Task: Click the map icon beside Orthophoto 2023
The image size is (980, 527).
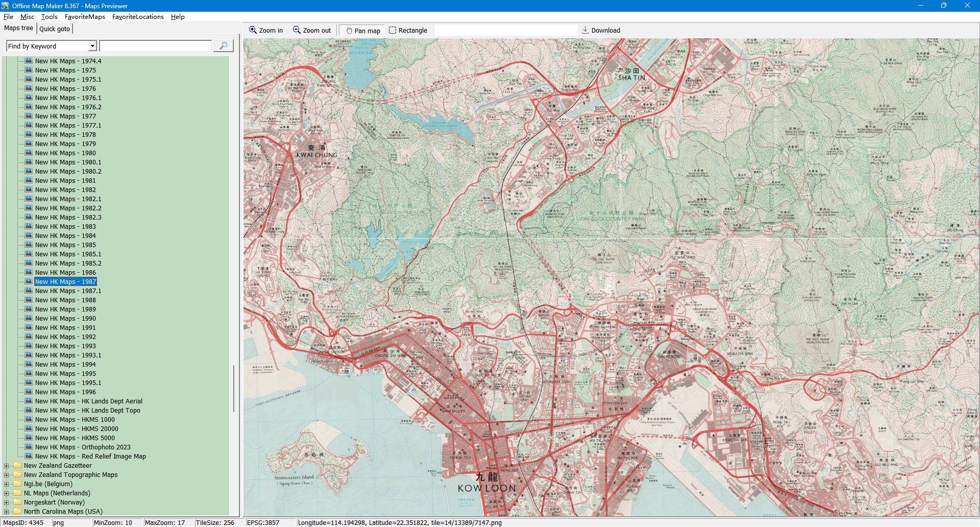Action: [x=29, y=447]
